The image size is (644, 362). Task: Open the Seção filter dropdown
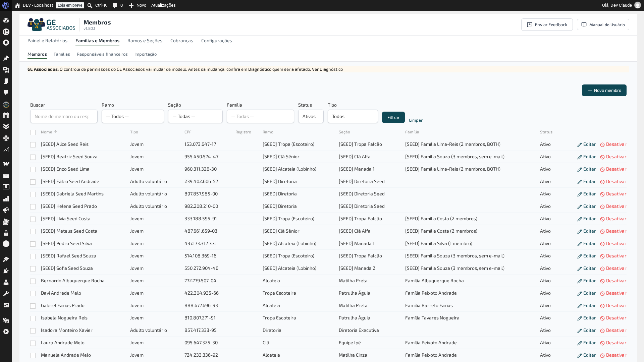195,116
